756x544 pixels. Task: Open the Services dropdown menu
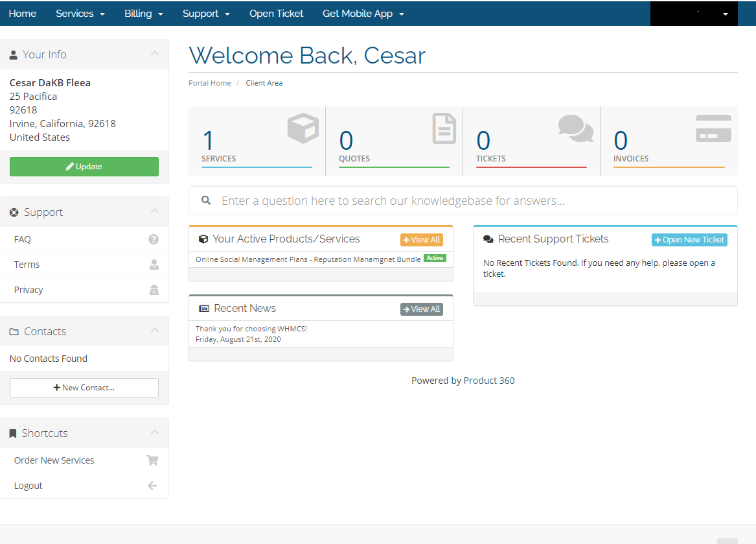point(80,14)
